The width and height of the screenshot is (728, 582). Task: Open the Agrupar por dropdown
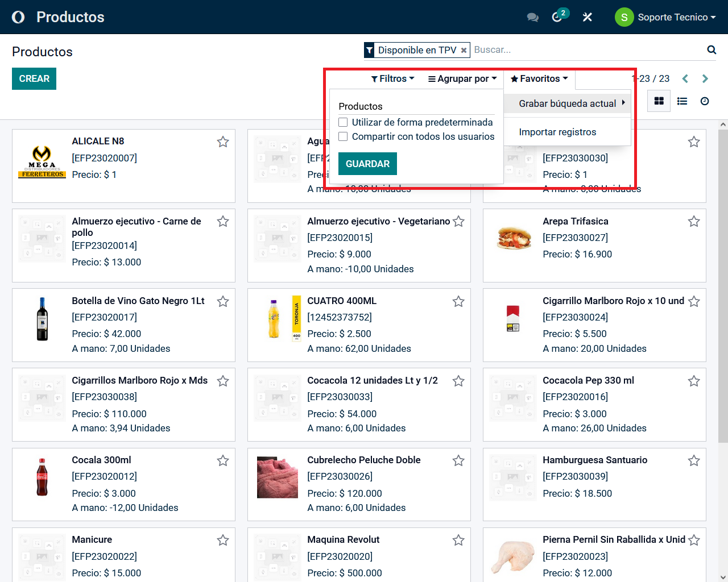click(462, 79)
